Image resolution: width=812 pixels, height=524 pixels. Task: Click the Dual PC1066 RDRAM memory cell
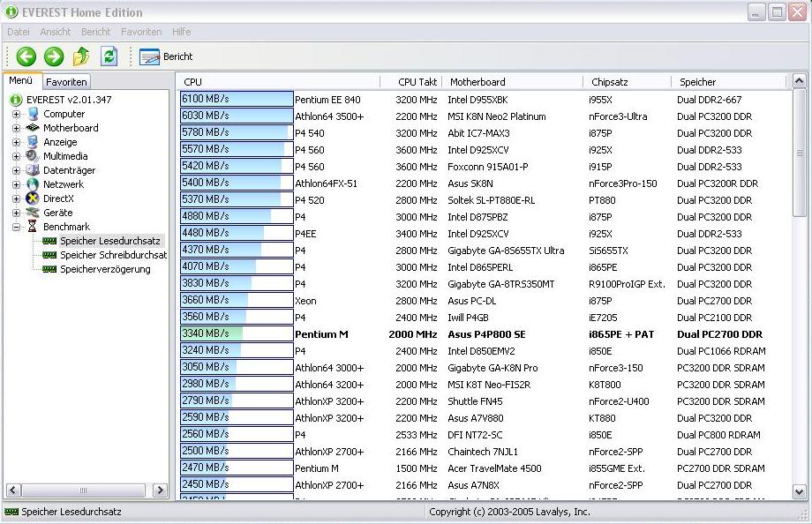click(x=721, y=351)
